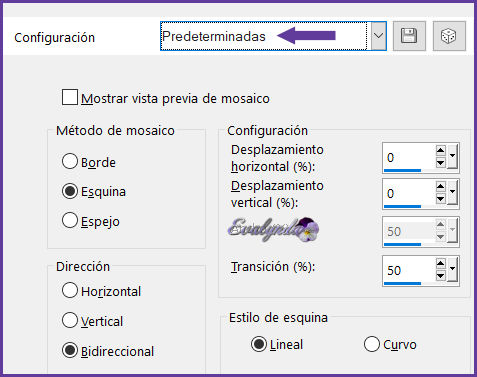This screenshot has width=477, height=377.
Task: Open vertical offset slider popup arrow
Action: click(x=452, y=192)
